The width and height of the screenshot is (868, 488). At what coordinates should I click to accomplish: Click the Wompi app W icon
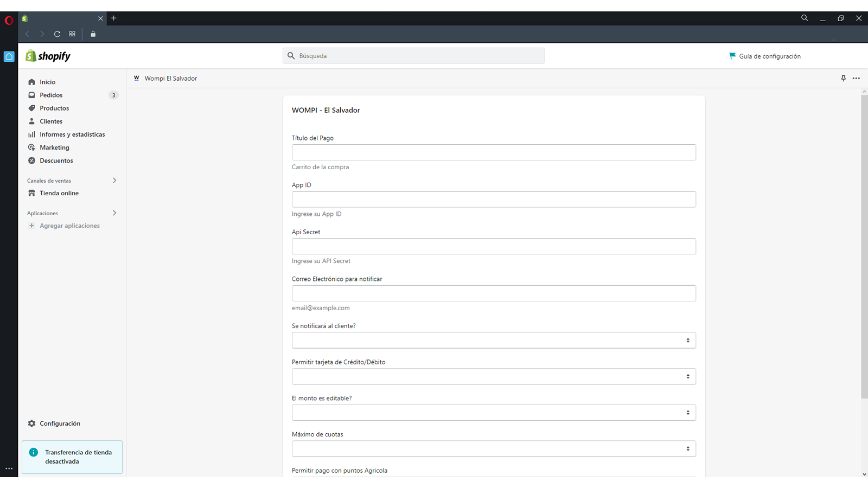click(137, 78)
